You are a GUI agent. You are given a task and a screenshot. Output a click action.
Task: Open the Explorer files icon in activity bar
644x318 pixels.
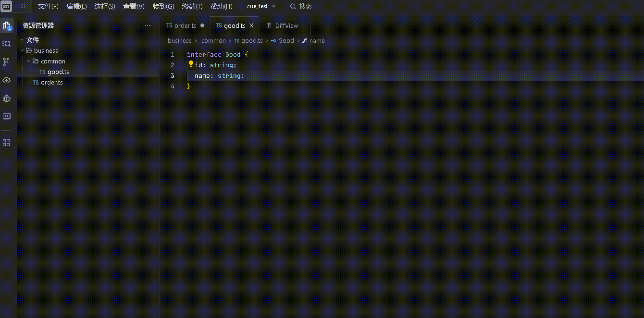7,26
